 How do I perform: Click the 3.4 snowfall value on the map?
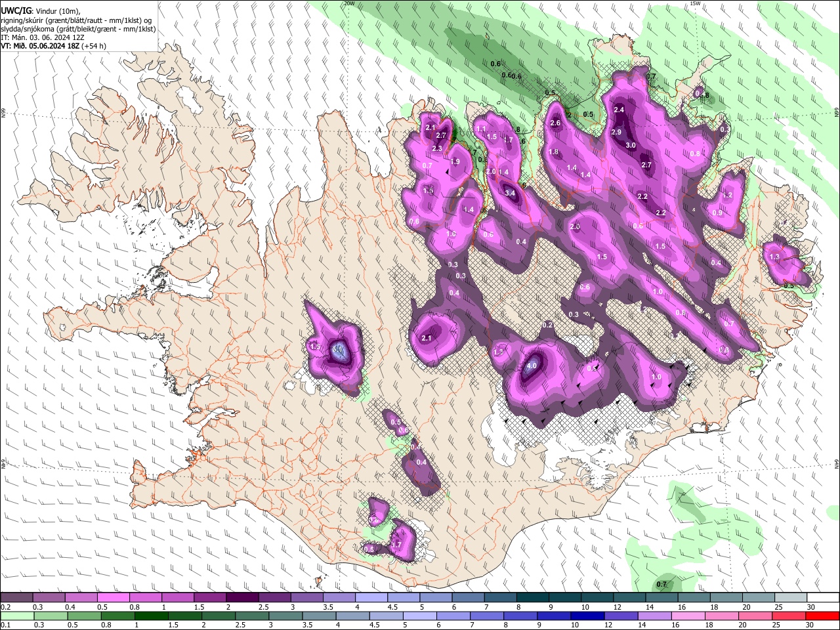click(511, 193)
